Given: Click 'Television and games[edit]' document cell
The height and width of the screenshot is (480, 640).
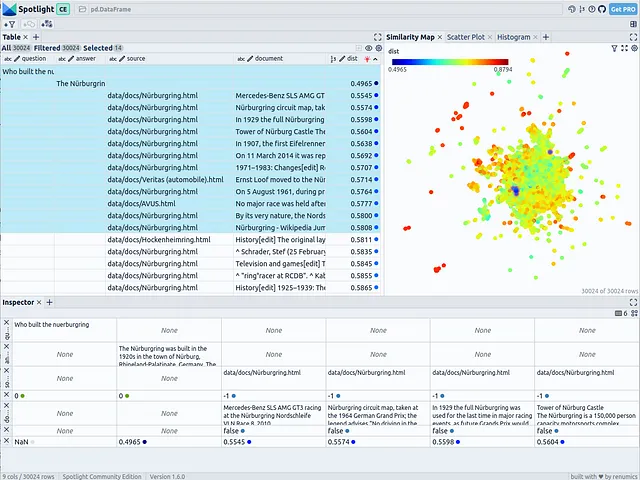Looking at the screenshot, I should [280, 264].
